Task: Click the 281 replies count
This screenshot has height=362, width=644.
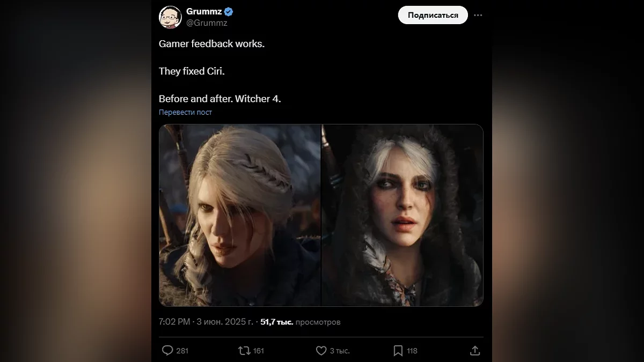Action: [182, 351]
